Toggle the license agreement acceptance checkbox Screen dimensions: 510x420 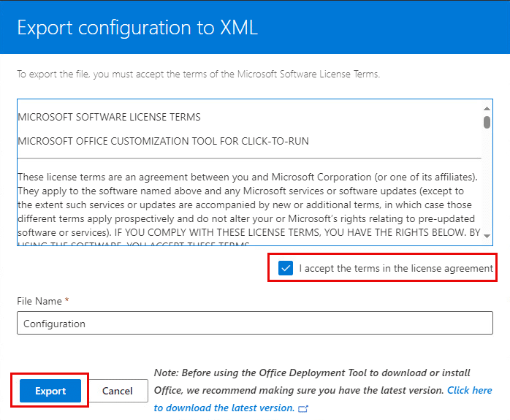tap(286, 268)
